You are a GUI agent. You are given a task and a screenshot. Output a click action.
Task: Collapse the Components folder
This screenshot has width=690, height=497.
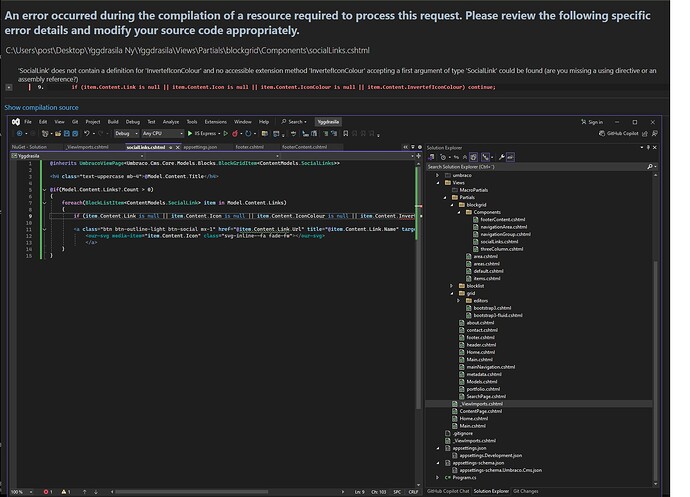pyautogui.click(x=459, y=212)
